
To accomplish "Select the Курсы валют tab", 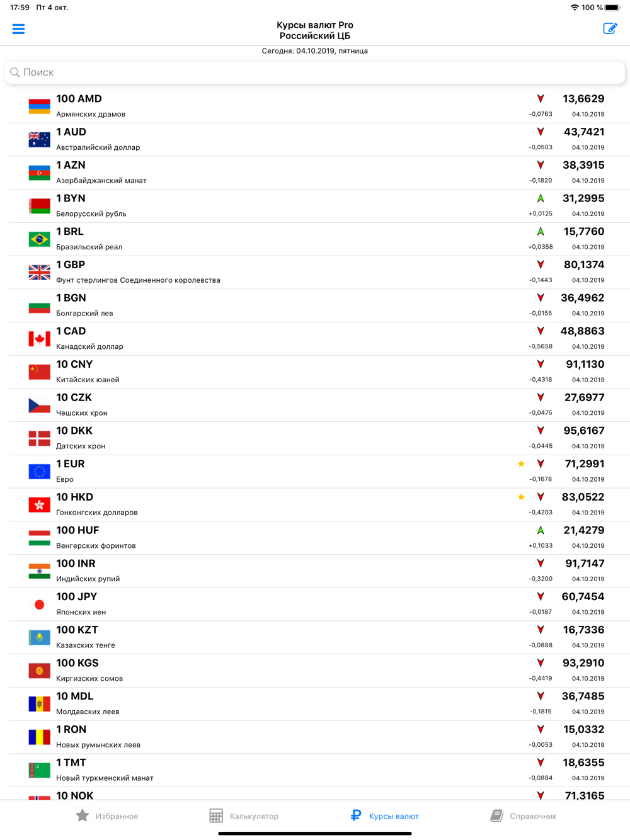I will (384, 816).
